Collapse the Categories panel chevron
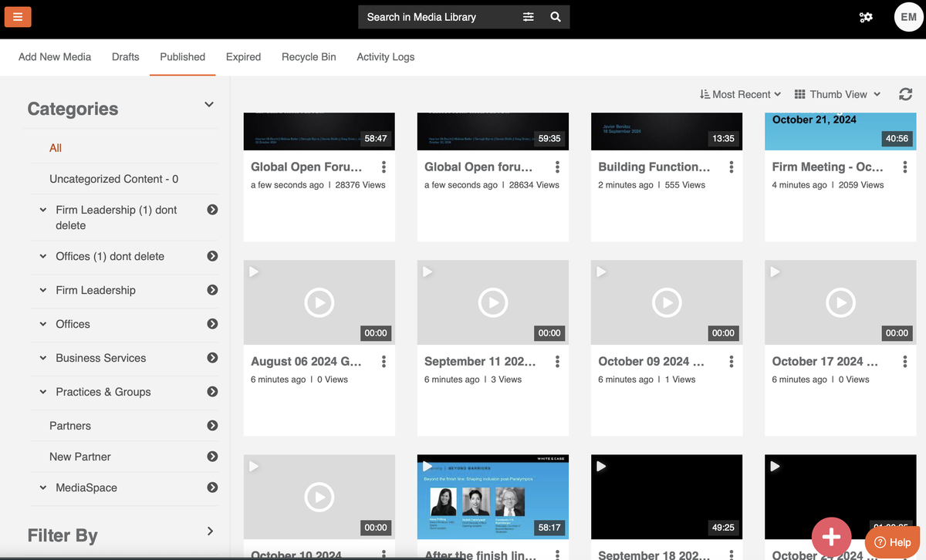Screen dimensions: 926x560 click(x=208, y=104)
